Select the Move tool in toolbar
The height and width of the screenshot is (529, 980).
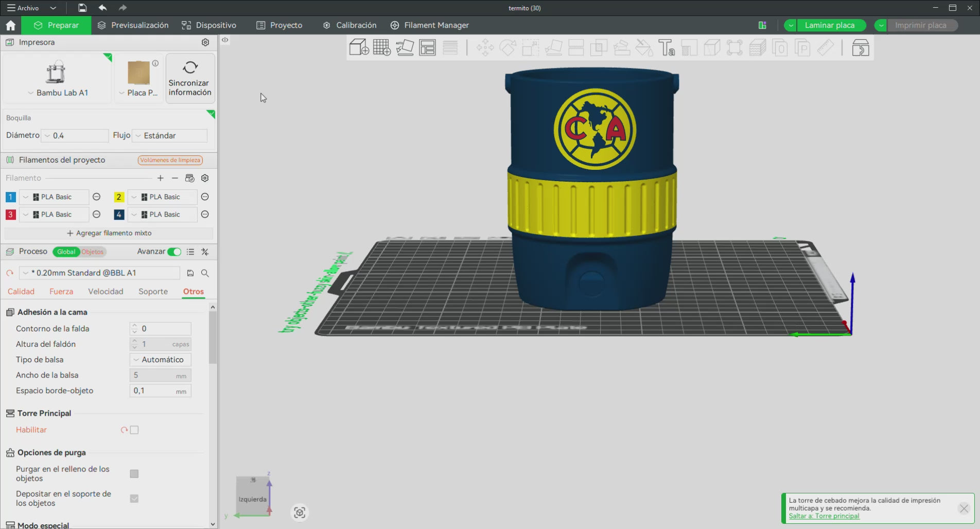tap(485, 48)
